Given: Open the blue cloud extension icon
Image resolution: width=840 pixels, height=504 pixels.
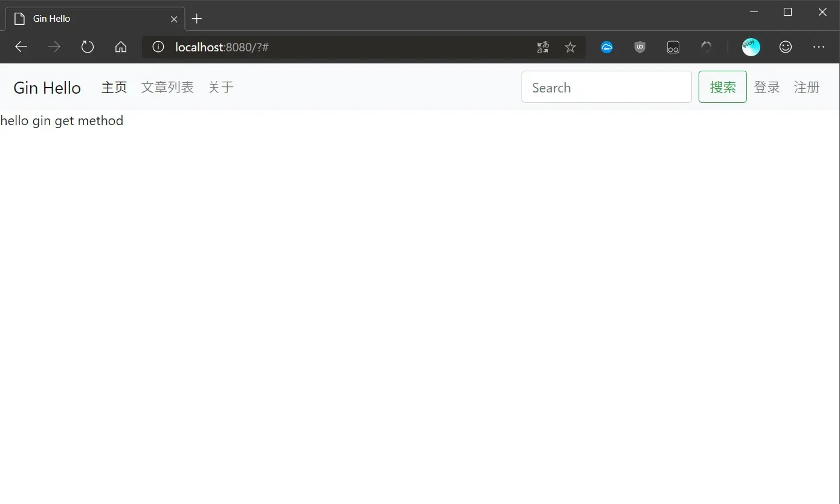Looking at the screenshot, I should pyautogui.click(x=607, y=47).
